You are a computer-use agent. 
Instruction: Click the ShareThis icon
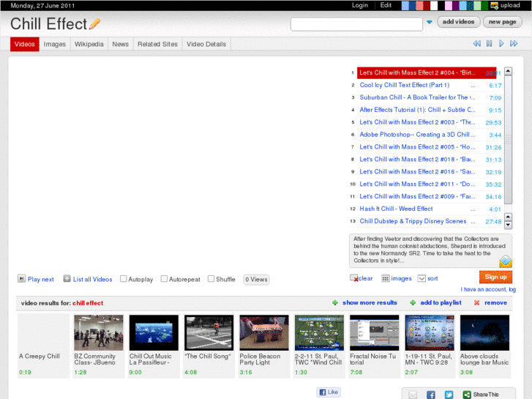click(467, 395)
